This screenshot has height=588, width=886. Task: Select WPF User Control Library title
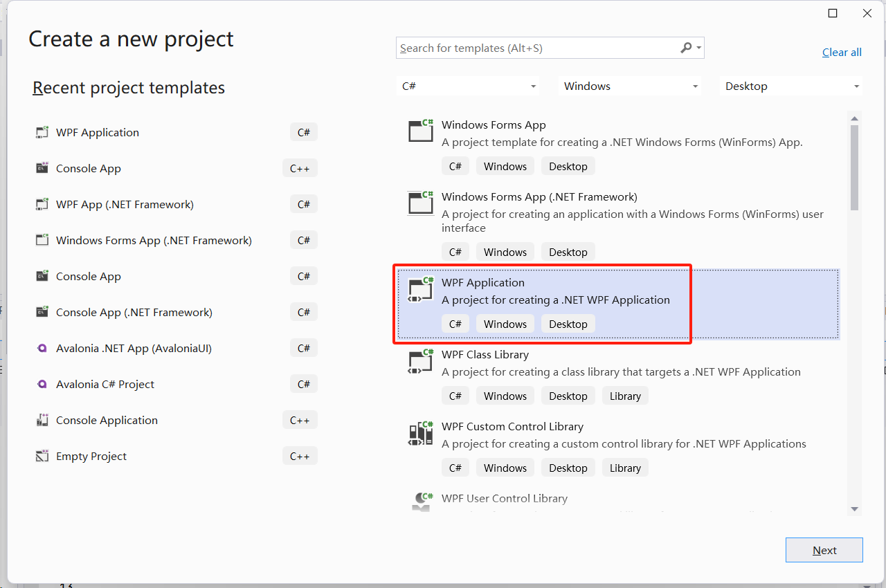point(505,499)
